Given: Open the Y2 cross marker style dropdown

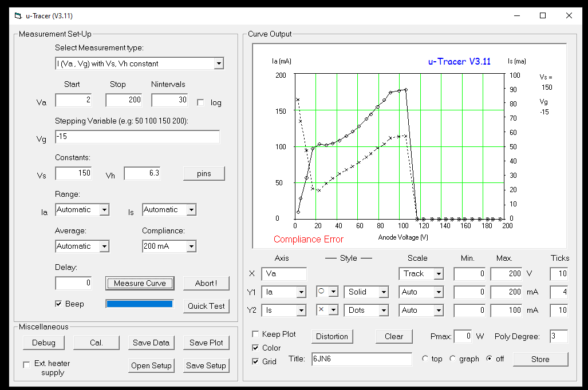Looking at the screenshot, I should (333, 310).
